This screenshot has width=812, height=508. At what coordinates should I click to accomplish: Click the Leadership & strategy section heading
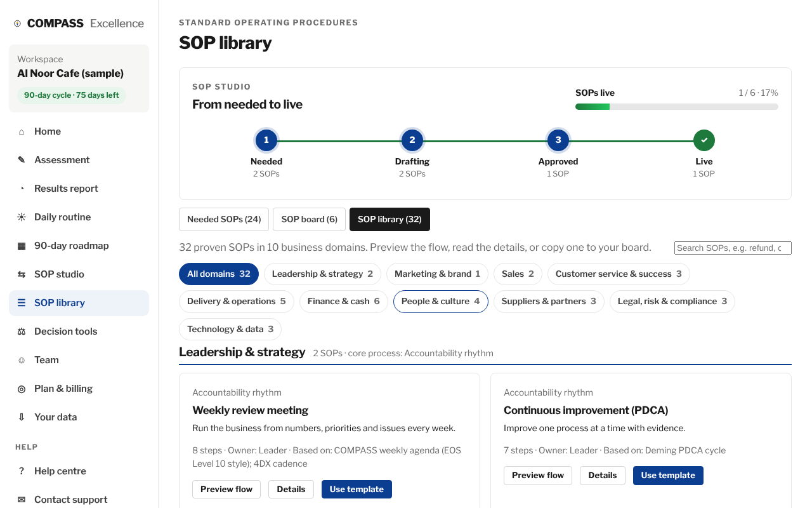coord(242,352)
